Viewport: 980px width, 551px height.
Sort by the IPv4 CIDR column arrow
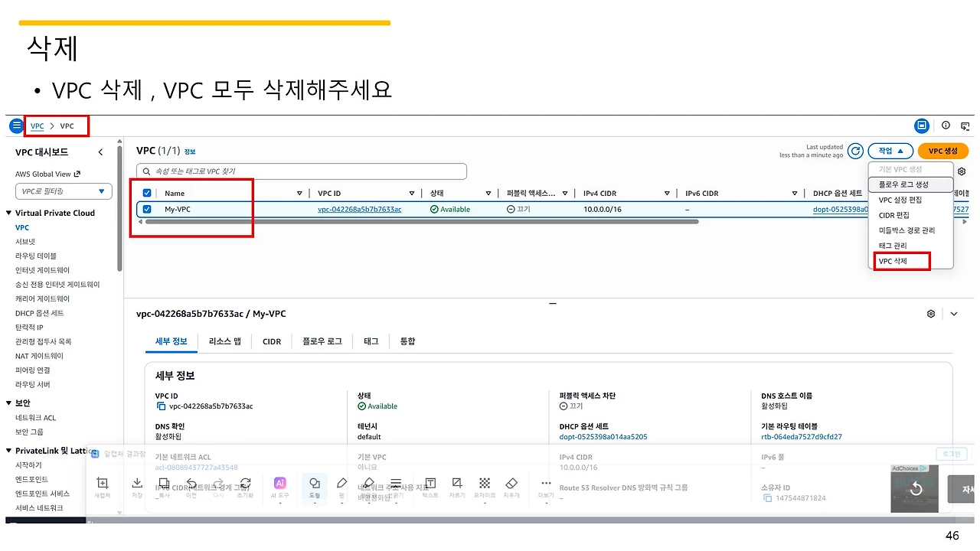[x=667, y=194]
